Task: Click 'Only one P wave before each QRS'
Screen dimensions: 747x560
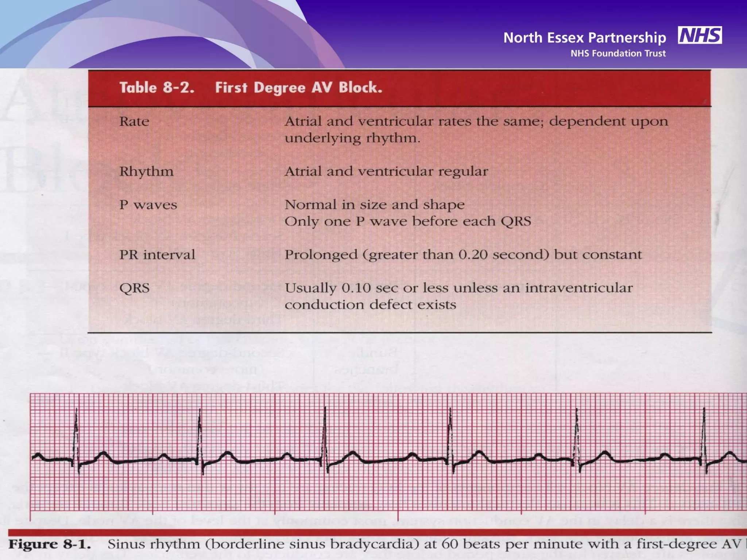Action: [408, 221]
